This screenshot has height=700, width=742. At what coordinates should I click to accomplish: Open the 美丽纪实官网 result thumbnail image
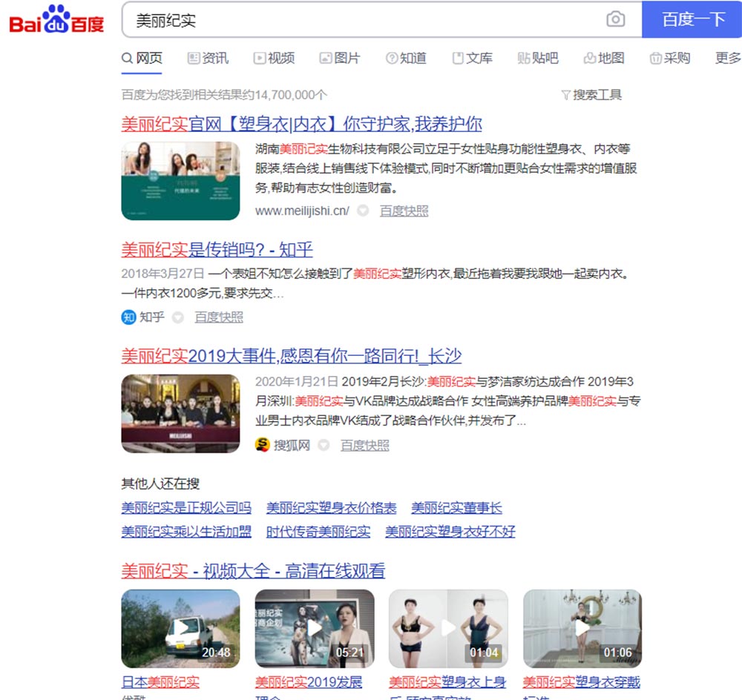[x=180, y=181]
